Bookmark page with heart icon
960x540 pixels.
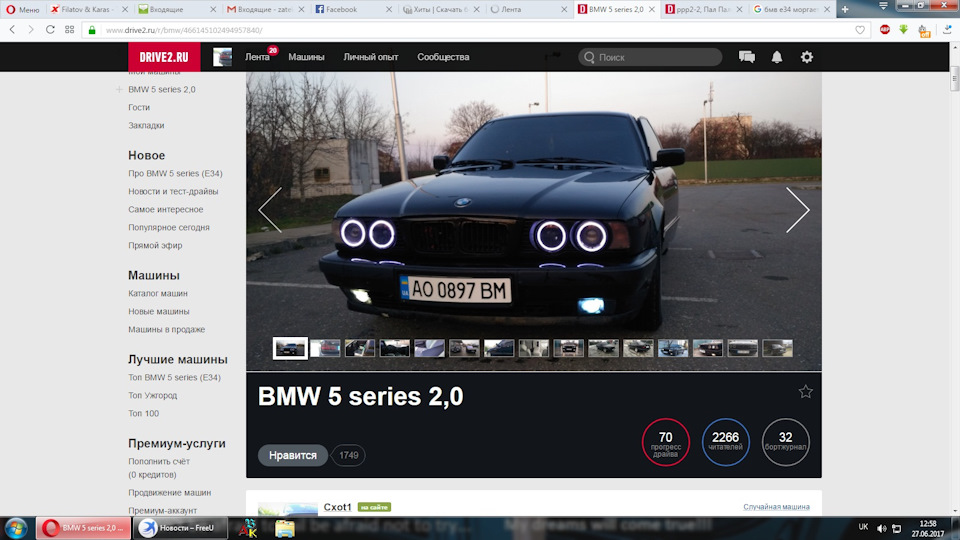[860, 29]
